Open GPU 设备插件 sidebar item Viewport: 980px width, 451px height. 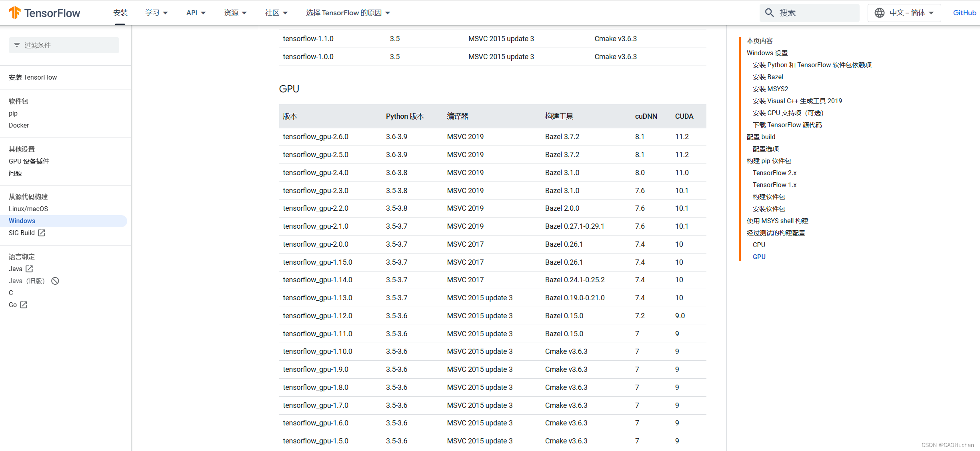[x=29, y=161]
